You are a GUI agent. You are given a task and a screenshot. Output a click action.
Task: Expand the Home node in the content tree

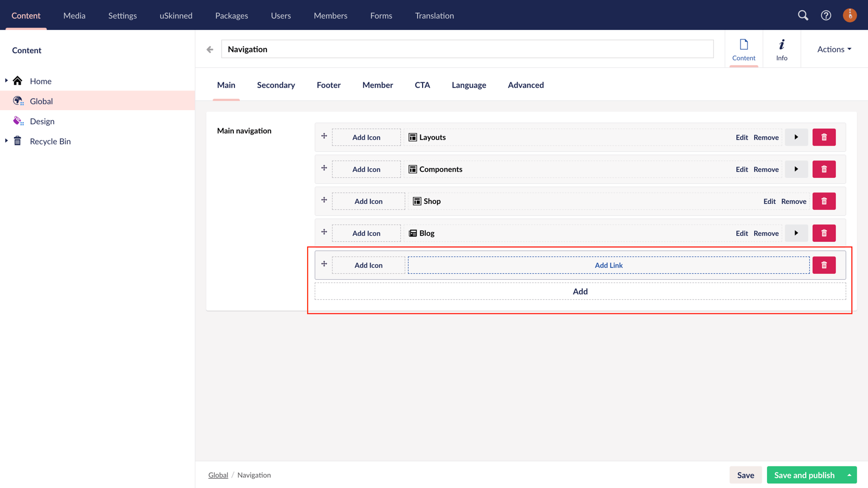[6, 80]
